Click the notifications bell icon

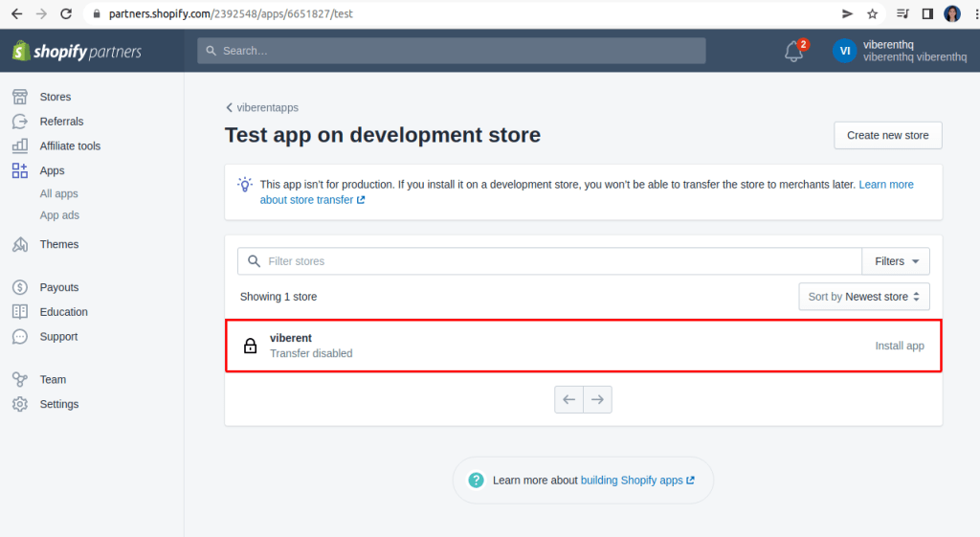(793, 52)
